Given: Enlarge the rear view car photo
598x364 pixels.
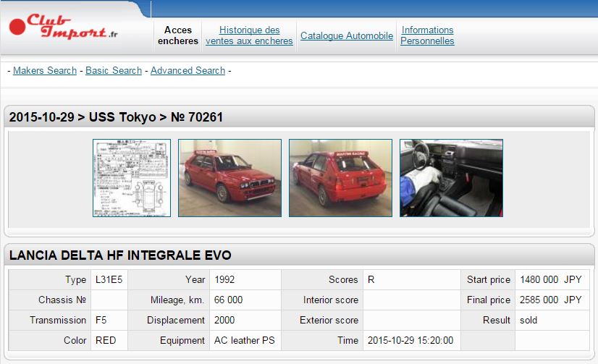Looking at the screenshot, I should (340, 178).
